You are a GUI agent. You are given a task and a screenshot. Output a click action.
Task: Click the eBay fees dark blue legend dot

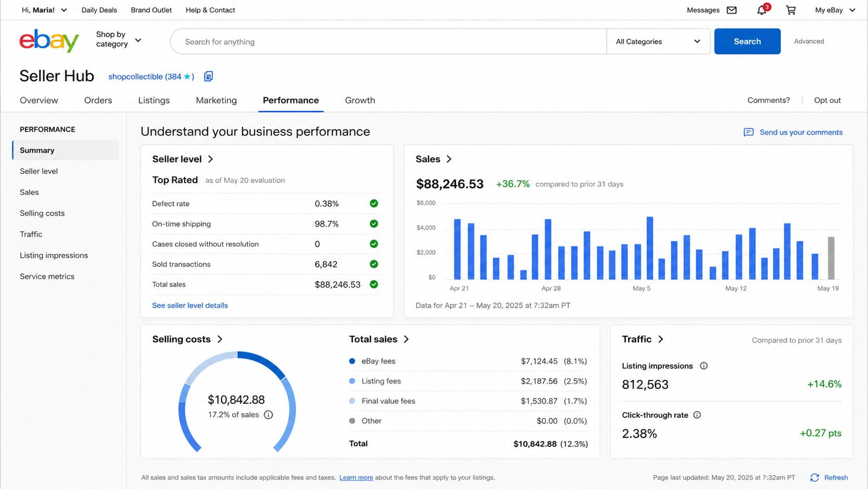(x=352, y=361)
